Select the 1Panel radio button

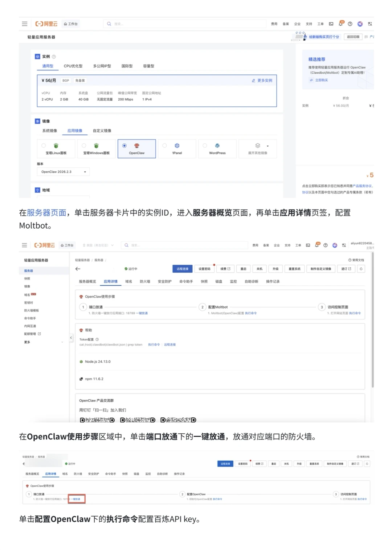click(164, 146)
